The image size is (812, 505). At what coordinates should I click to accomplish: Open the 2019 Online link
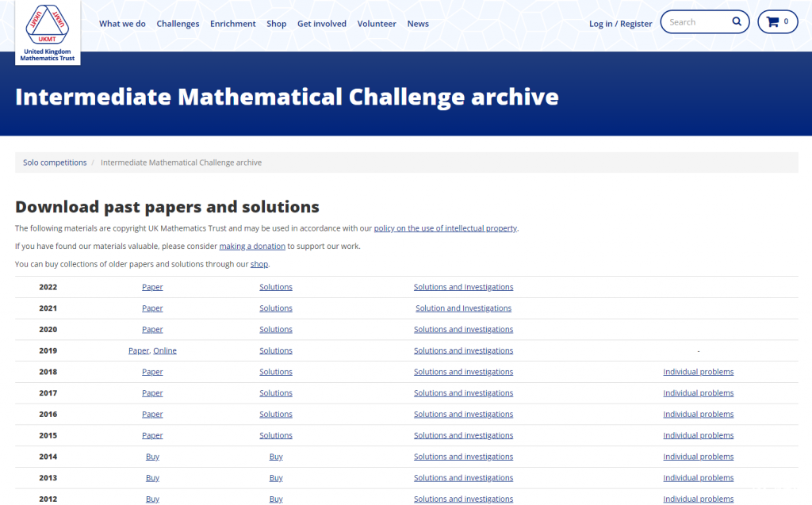165,350
